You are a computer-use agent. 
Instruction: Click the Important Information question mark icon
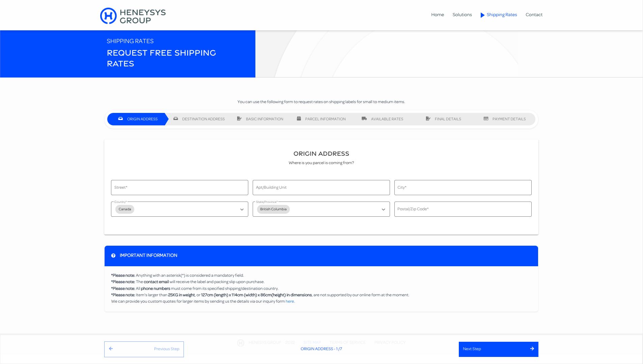pos(113,255)
